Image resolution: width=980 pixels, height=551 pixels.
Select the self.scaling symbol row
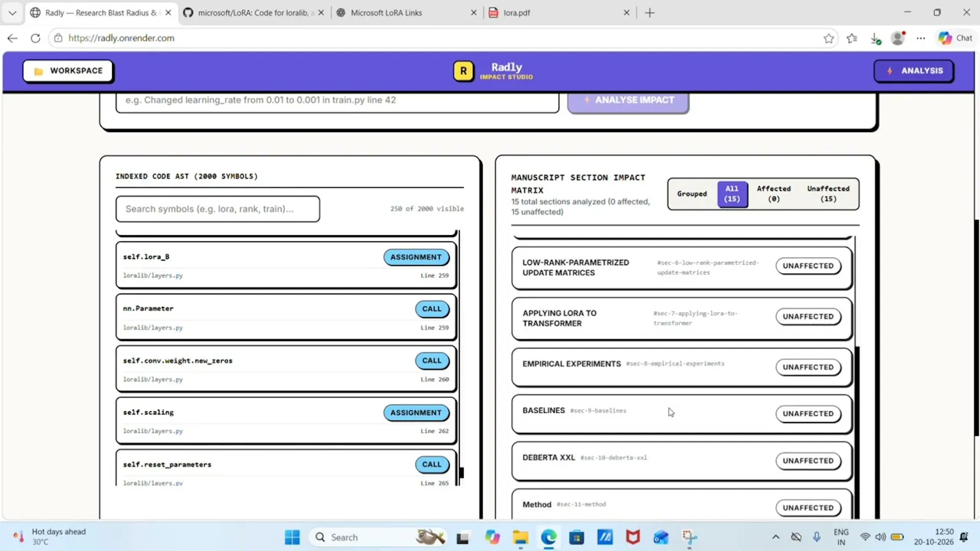click(x=286, y=421)
